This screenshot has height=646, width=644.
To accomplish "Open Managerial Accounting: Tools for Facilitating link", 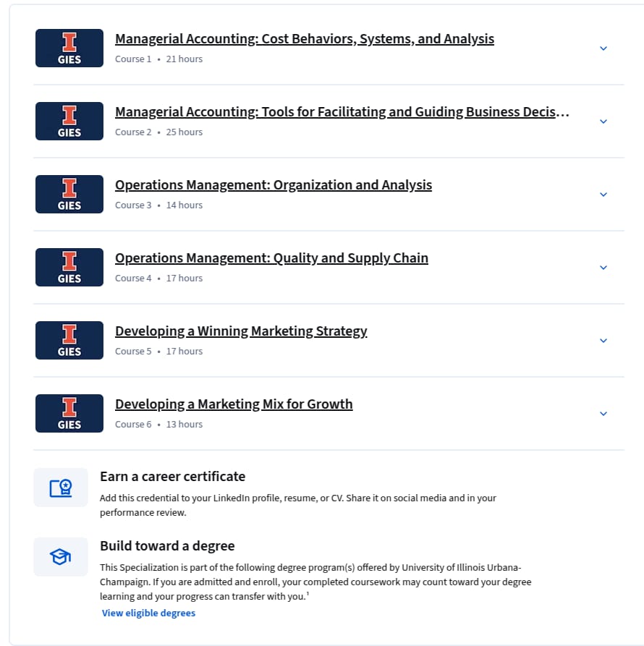I will [342, 112].
